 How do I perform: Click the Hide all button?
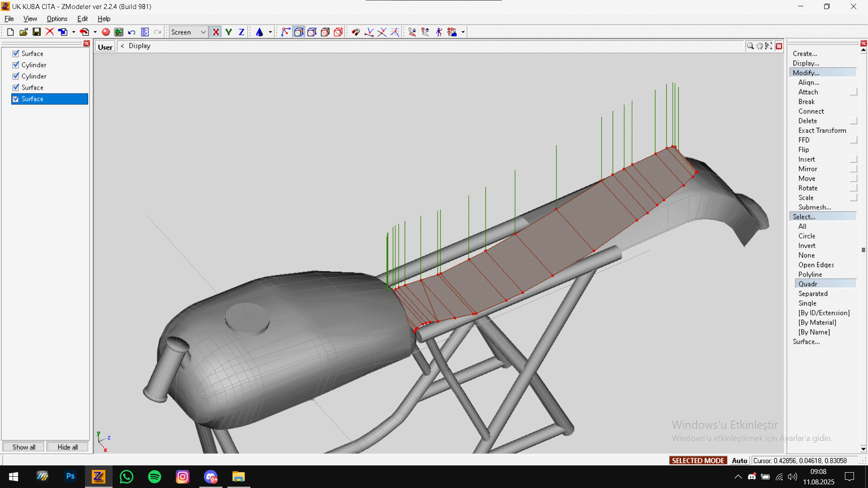coord(67,447)
